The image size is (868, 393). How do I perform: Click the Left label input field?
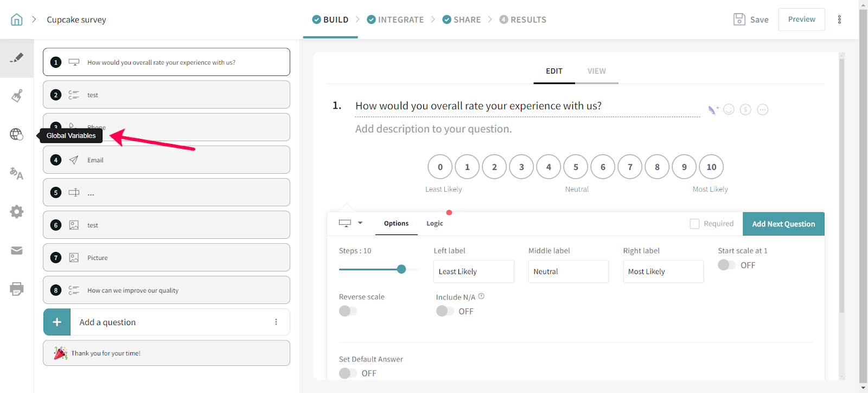click(473, 271)
